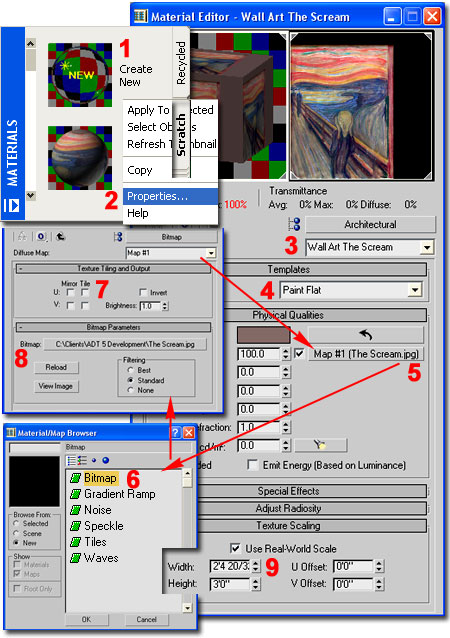Click the play arrow on the Materials palette bar
The image size is (450, 638).
pos(12,205)
